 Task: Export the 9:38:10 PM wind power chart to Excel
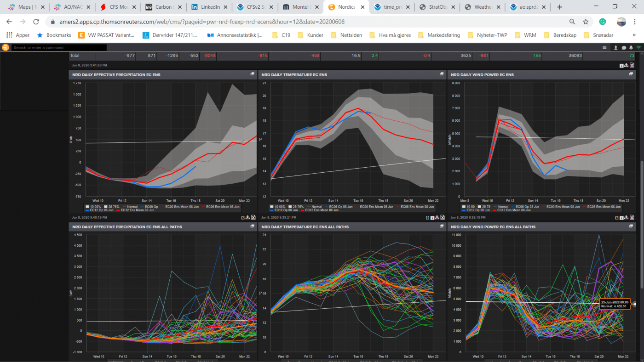click(x=632, y=217)
